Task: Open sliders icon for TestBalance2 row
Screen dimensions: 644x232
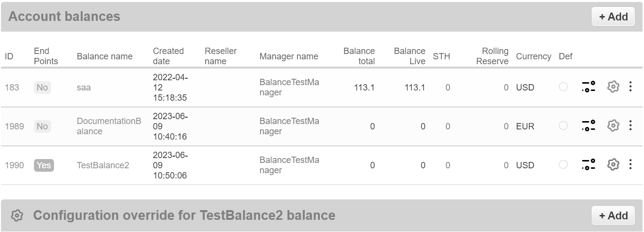Action: [589, 165]
